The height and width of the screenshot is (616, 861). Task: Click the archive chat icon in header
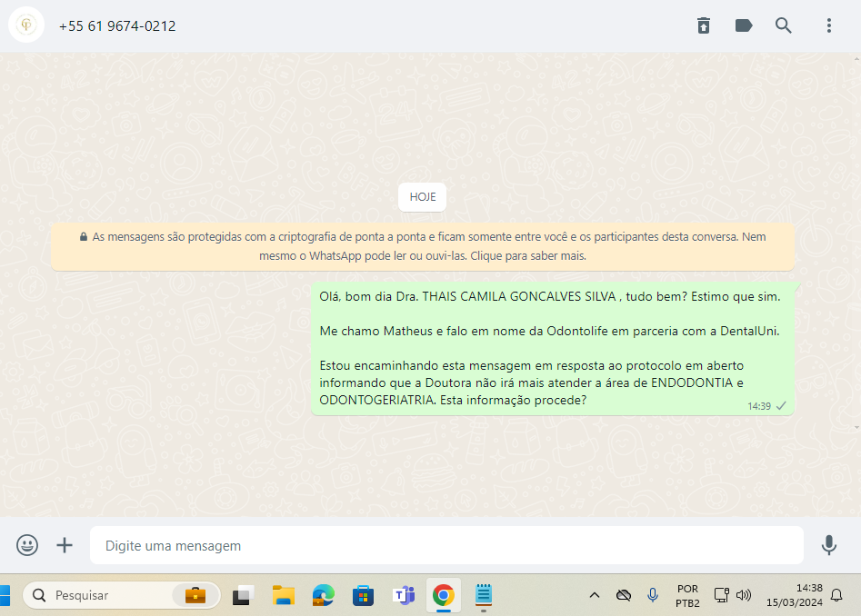click(x=704, y=25)
